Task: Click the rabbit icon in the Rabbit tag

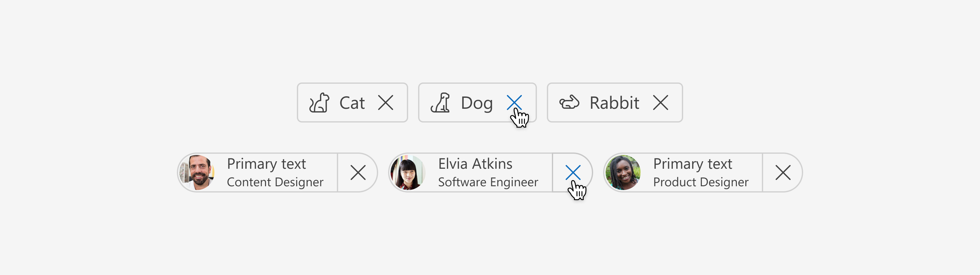Action: tap(569, 103)
